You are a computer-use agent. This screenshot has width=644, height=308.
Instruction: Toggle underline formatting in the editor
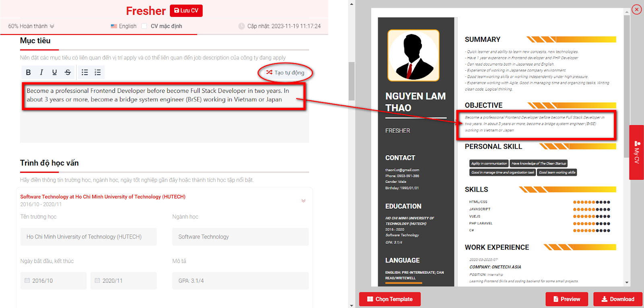coord(54,72)
